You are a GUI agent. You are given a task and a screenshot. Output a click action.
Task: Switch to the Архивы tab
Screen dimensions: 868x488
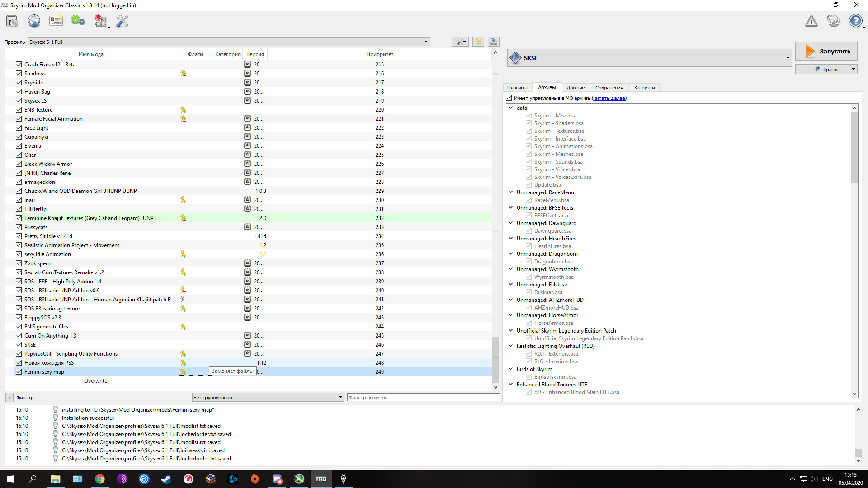(547, 87)
